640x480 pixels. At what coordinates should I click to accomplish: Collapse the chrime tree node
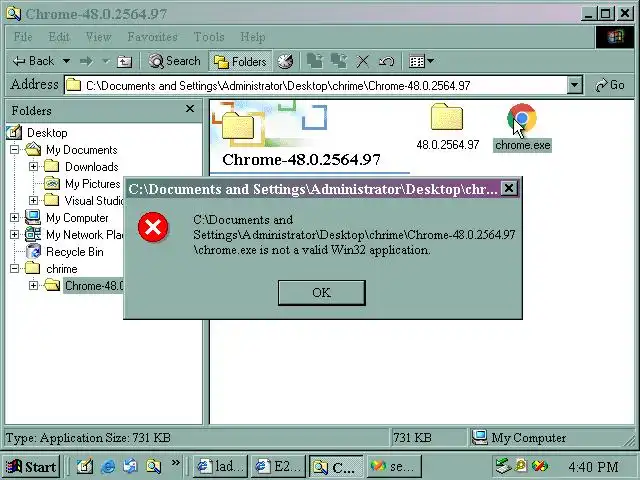14,269
